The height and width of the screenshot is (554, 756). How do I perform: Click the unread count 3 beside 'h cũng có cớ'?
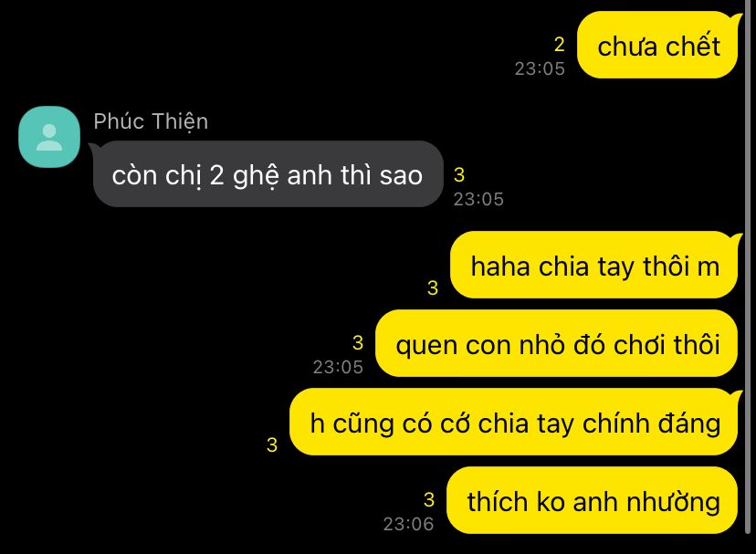click(x=272, y=444)
